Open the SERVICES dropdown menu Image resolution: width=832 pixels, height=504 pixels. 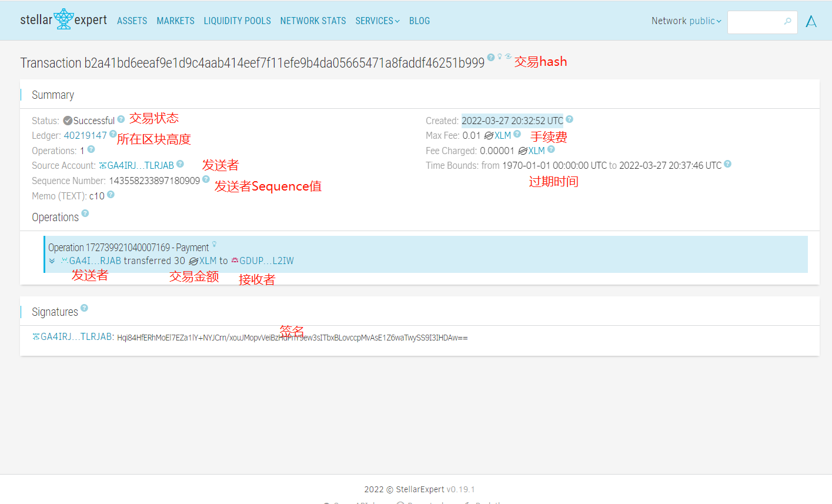click(x=377, y=21)
